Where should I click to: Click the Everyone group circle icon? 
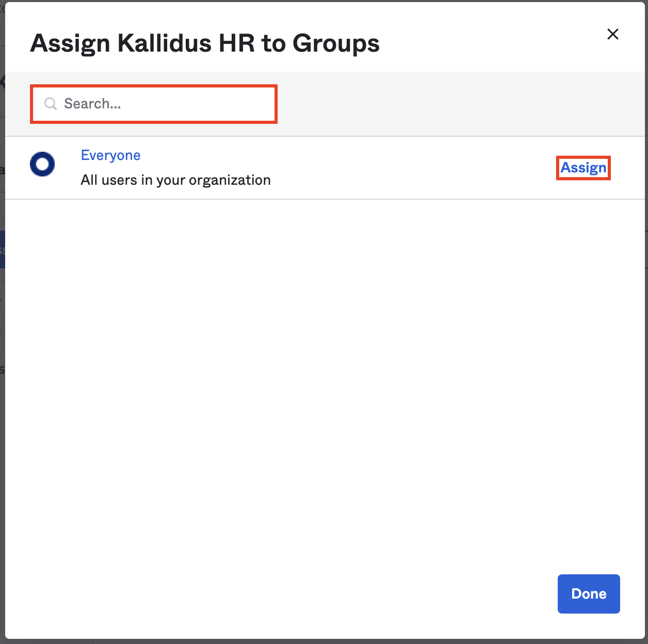click(42, 165)
